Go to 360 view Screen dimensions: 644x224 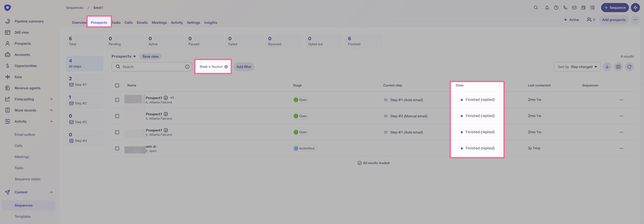tap(22, 32)
